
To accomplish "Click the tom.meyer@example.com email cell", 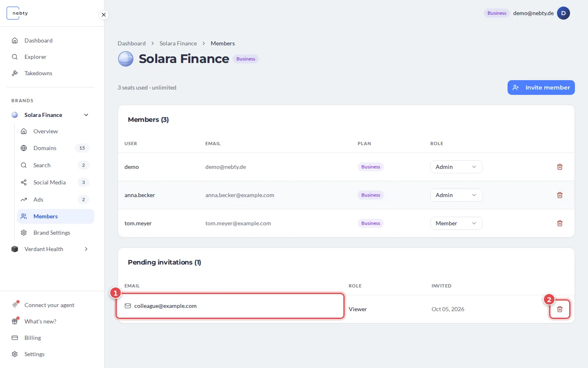I will click(238, 223).
